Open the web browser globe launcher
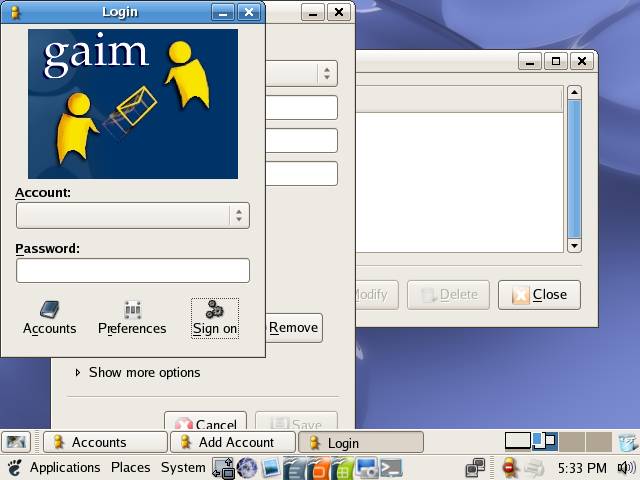This screenshot has width=640, height=480. point(247,468)
